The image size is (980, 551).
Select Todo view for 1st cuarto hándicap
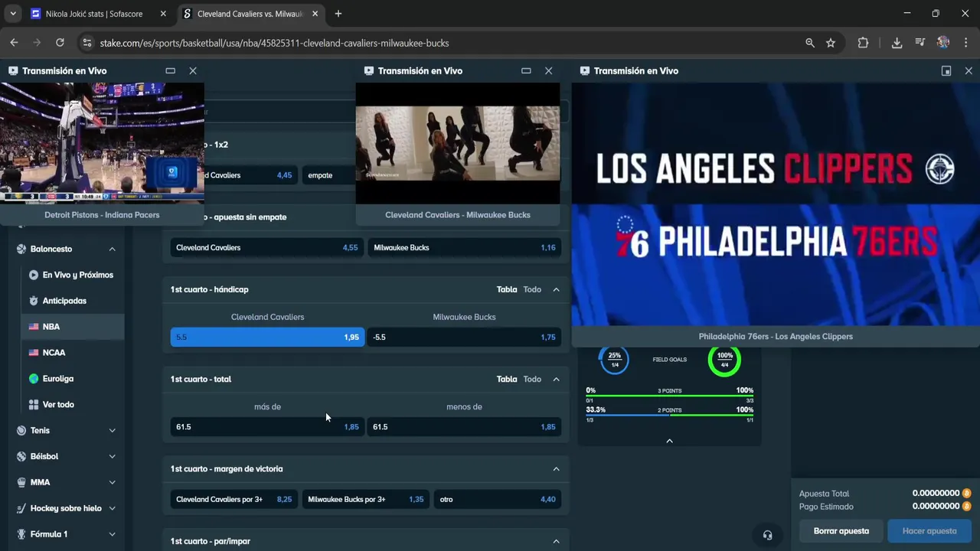pos(532,289)
